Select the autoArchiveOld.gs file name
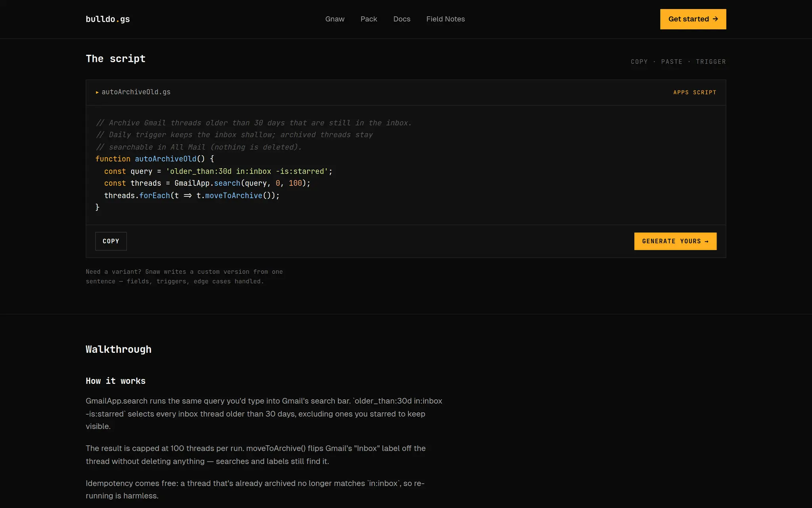Image resolution: width=812 pixels, height=508 pixels. click(136, 92)
